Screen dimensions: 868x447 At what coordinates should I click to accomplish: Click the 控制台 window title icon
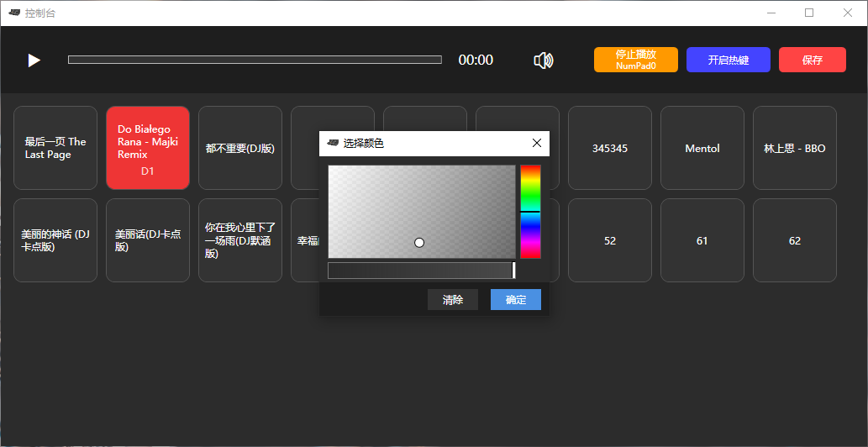click(14, 13)
